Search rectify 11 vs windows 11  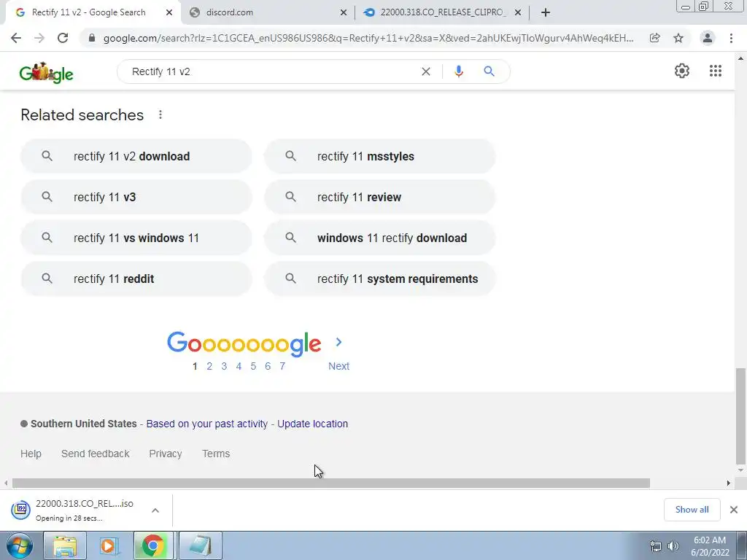(136, 238)
